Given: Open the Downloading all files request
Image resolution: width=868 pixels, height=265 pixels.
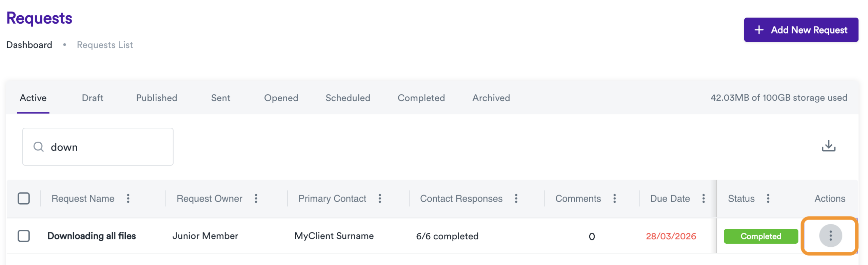Looking at the screenshot, I should click(92, 236).
